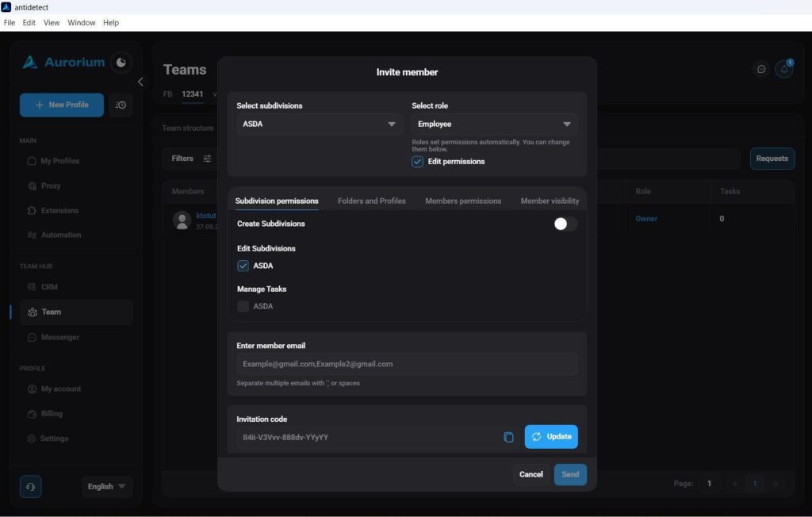Open the Select role Employee dropdown
812x517 pixels.
[495, 124]
